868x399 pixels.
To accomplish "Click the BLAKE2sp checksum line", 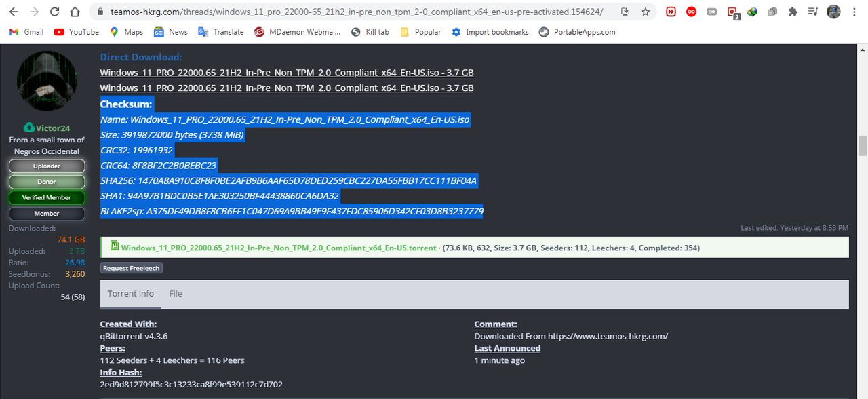I will coord(292,212).
